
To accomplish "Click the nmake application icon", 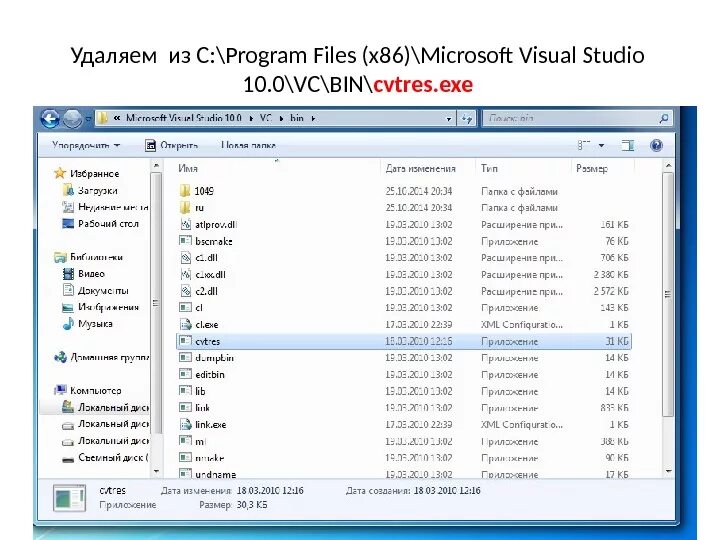I will coord(185,458).
